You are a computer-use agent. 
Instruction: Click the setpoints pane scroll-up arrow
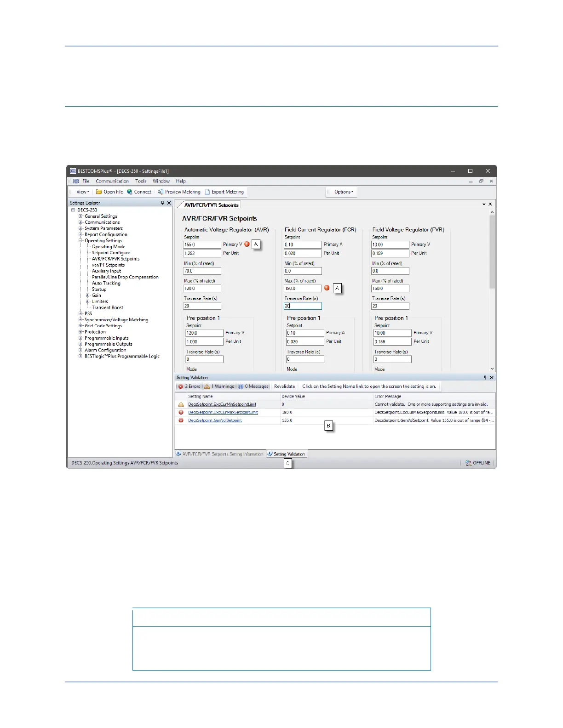[x=492, y=212]
